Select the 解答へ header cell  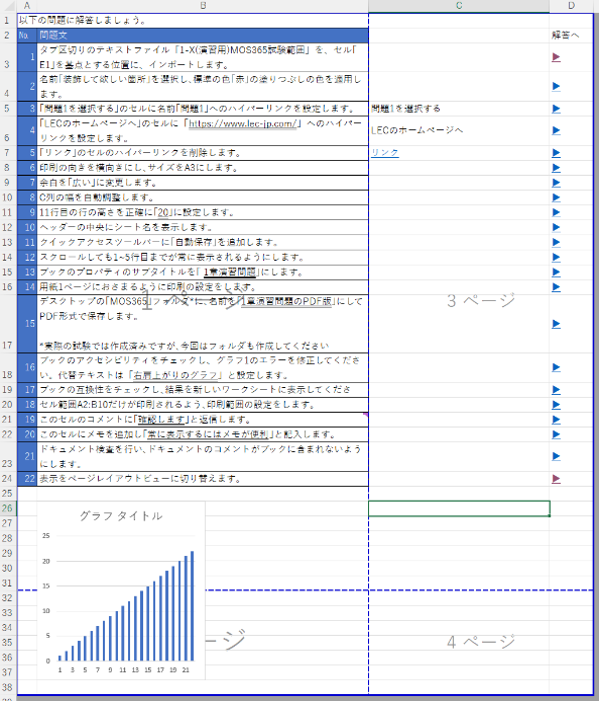coord(571,35)
